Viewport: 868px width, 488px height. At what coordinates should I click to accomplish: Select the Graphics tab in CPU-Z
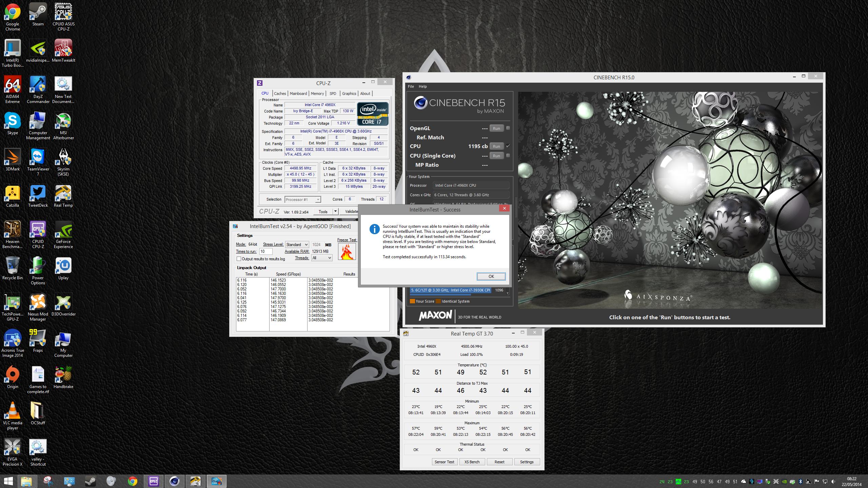(349, 94)
